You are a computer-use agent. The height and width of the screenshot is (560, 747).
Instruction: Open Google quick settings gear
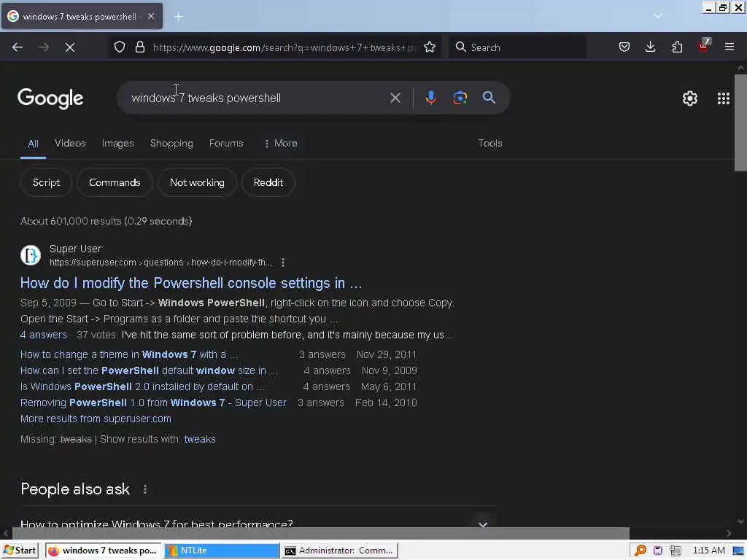[x=690, y=98]
